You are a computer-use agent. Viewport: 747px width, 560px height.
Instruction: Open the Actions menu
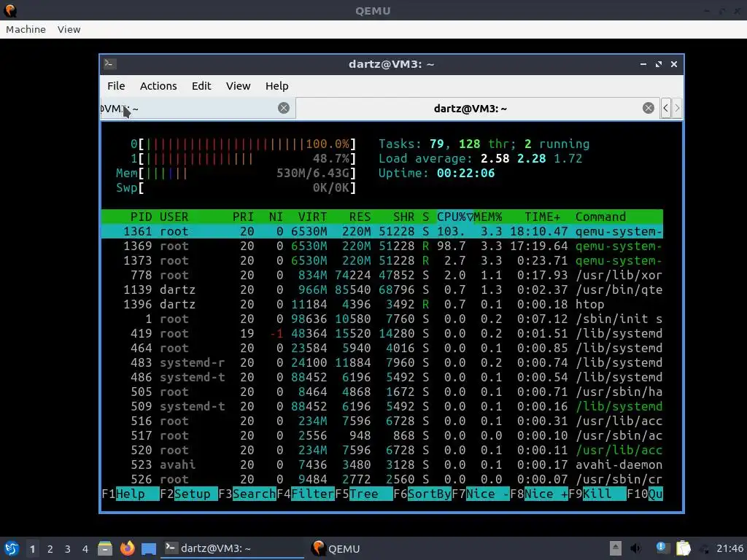click(x=158, y=86)
